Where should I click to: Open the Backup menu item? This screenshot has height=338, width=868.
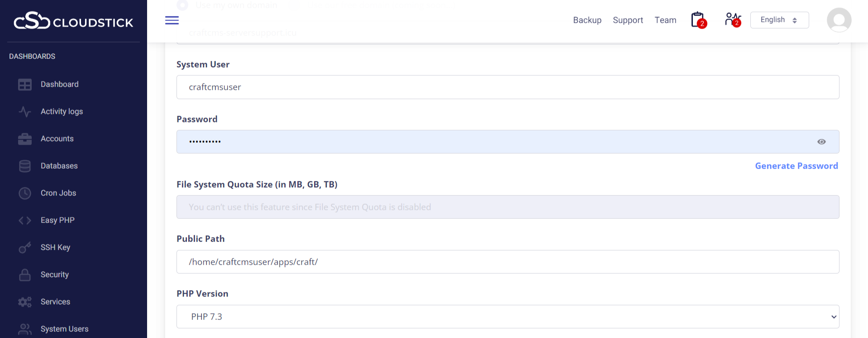point(587,20)
